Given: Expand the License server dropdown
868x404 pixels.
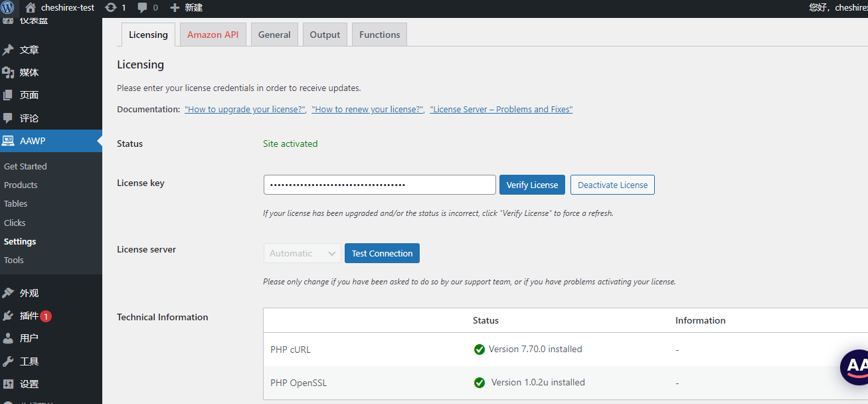Looking at the screenshot, I should pos(302,253).
